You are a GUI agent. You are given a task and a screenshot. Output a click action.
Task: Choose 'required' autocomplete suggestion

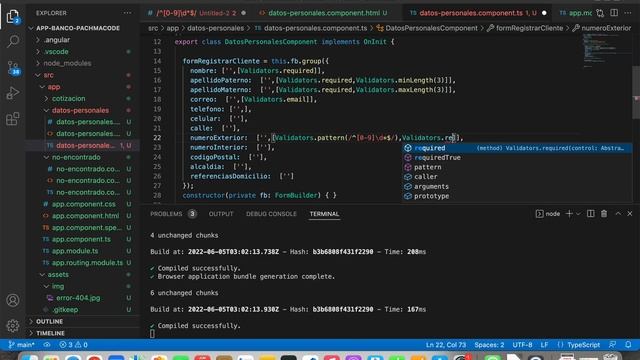pos(517,148)
